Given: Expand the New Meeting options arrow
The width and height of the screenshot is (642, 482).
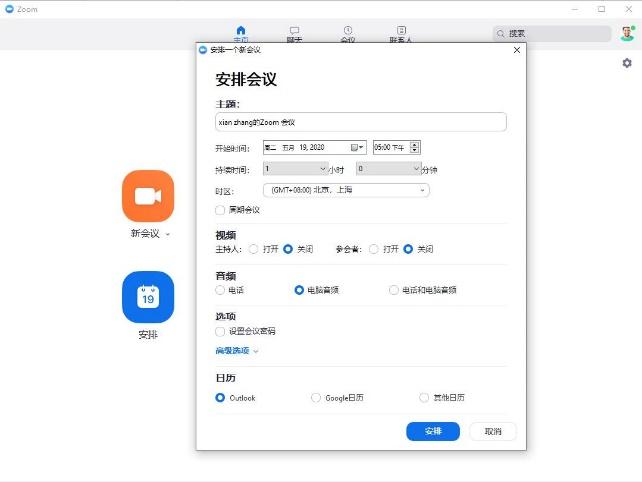Looking at the screenshot, I should tap(167, 235).
